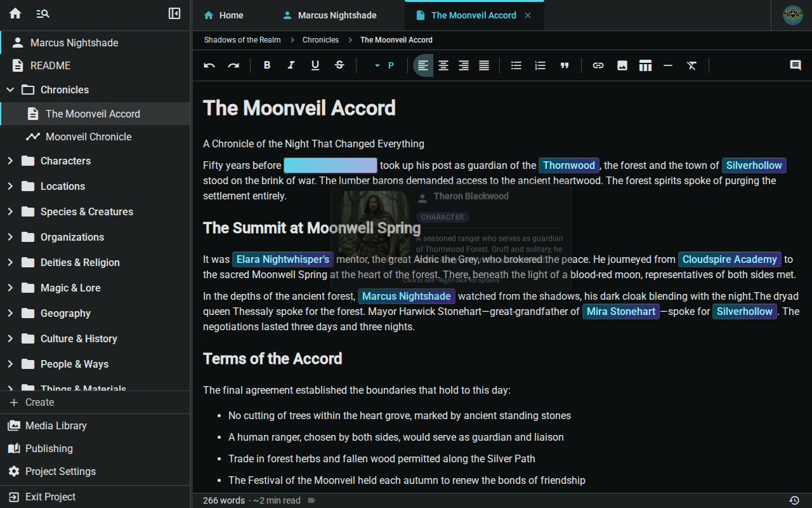This screenshot has width=812, height=508.
Task: Click the word count in status bar
Action: 224,500
